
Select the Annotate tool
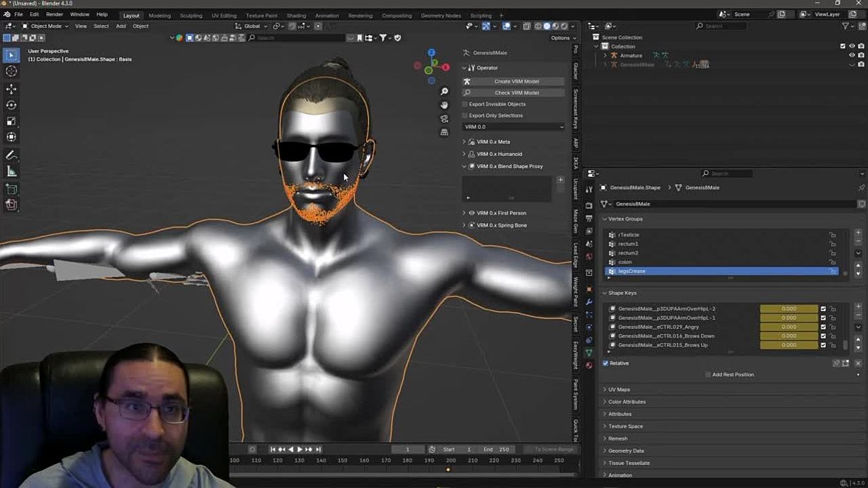(12, 155)
